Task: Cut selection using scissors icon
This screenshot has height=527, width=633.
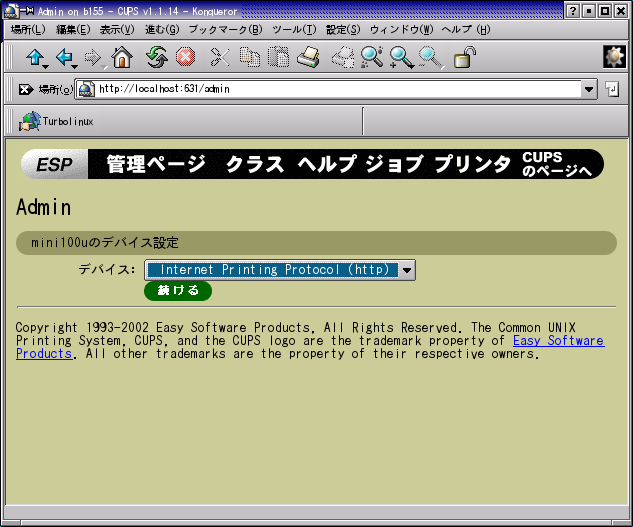Action: [x=220, y=57]
